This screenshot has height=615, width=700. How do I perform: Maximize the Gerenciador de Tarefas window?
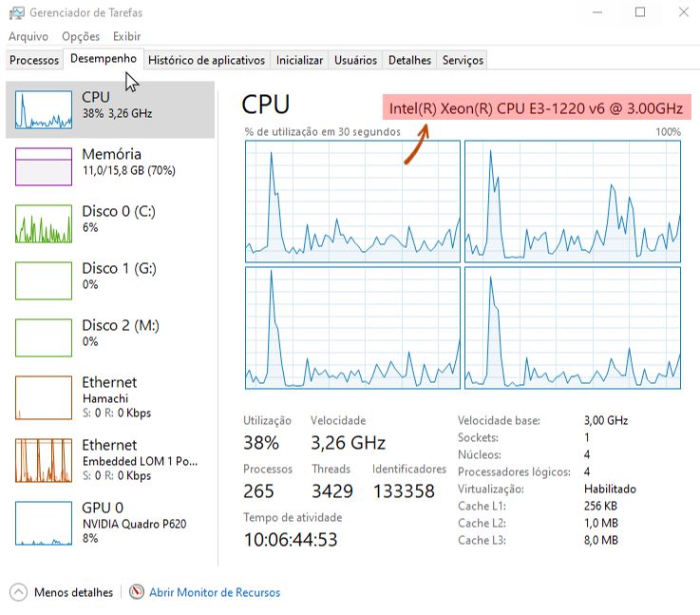640,12
